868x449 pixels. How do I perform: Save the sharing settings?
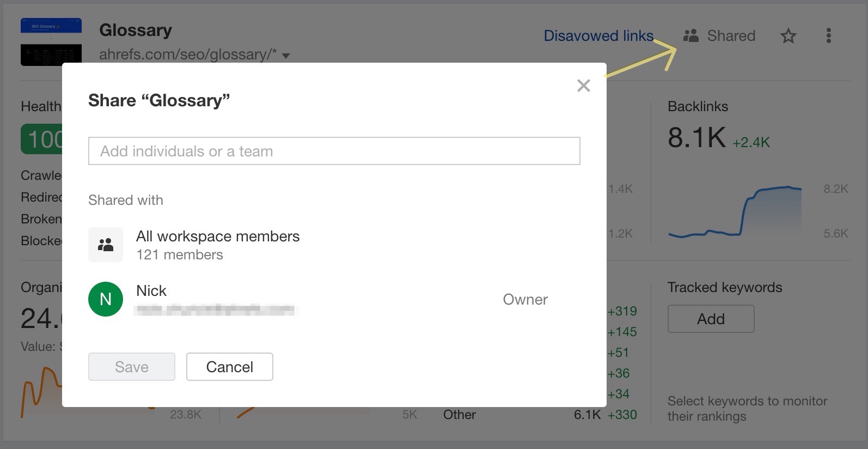coord(131,367)
